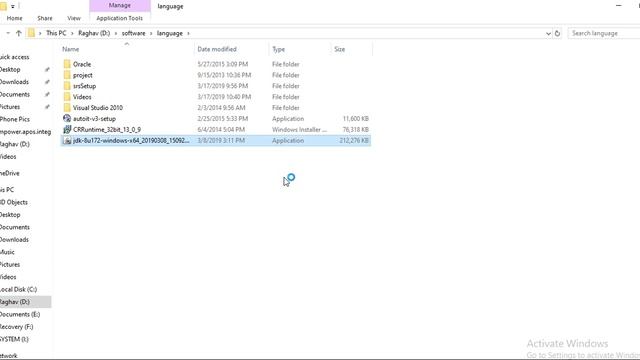Image resolution: width=640 pixels, height=360 pixels.
Task: Click the title bar folder icon
Action: (x=3, y=6)
